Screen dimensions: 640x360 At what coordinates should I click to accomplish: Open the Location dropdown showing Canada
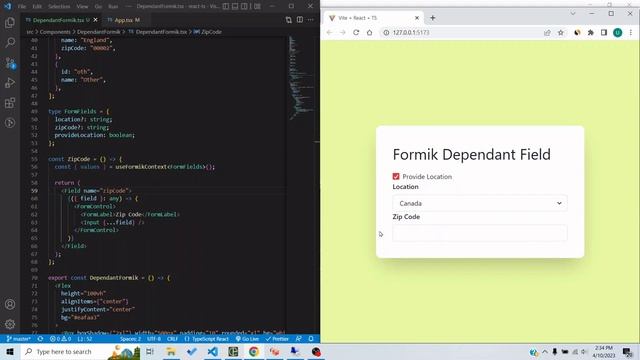(x=480, y=203)
